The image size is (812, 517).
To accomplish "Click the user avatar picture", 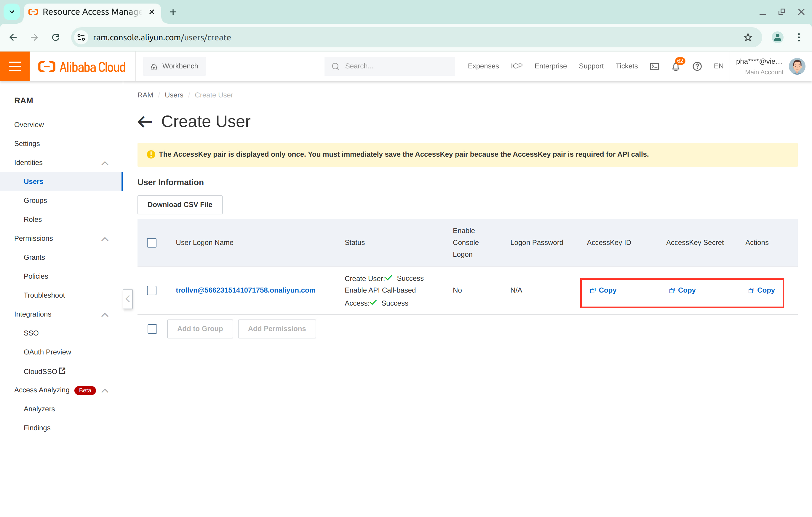I will 797,66.
